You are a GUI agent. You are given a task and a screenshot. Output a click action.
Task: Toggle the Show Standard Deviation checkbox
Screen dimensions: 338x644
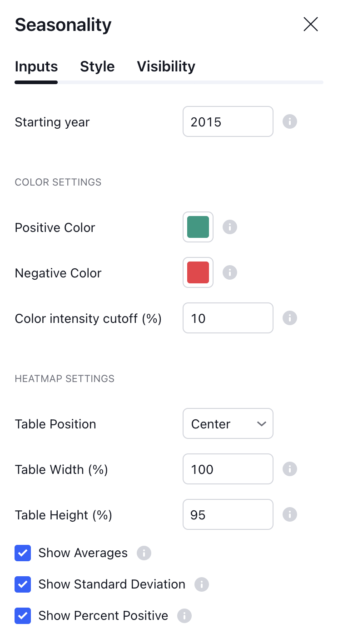coord(23,584)
